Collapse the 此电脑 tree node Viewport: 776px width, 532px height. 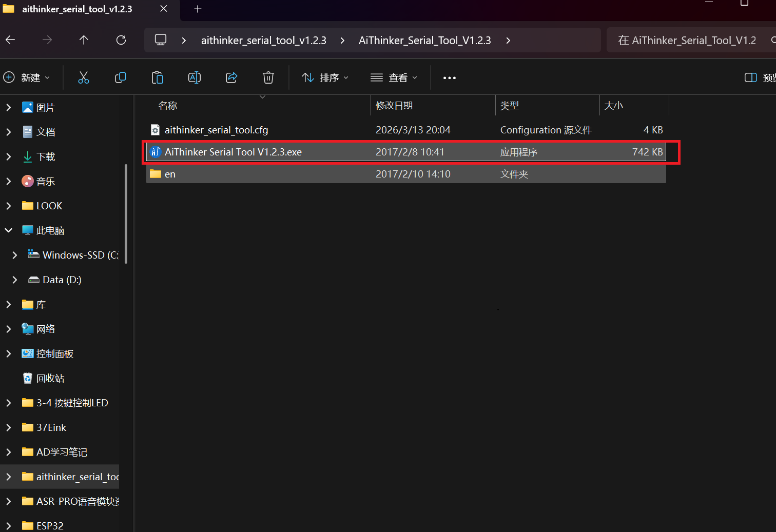8,230
